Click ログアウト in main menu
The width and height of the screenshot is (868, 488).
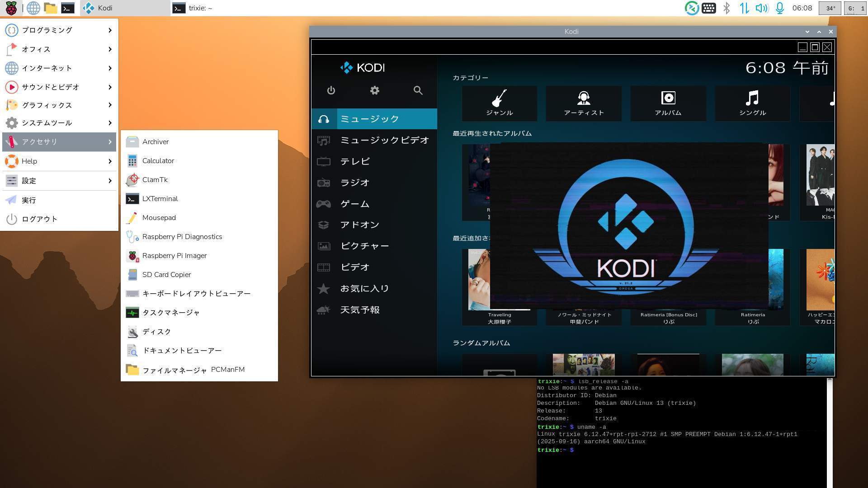point(39,219)
